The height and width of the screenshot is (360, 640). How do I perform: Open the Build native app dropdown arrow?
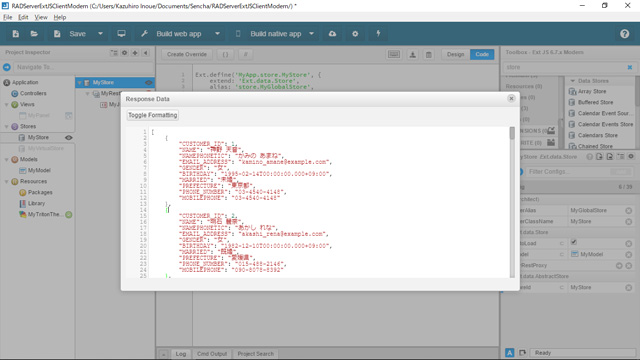click(311, 34)
